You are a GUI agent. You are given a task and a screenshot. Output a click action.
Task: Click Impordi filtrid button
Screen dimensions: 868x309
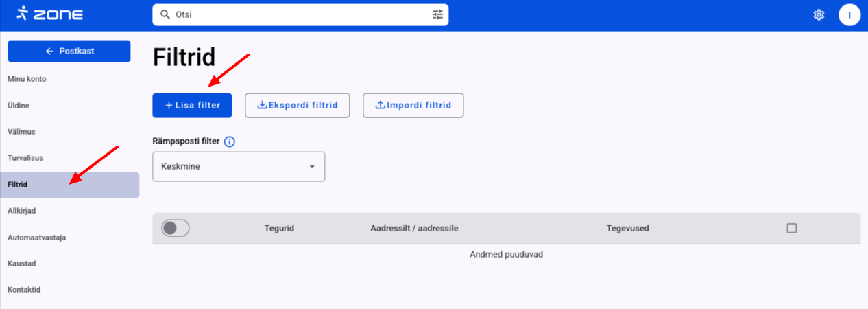(413, 106)
